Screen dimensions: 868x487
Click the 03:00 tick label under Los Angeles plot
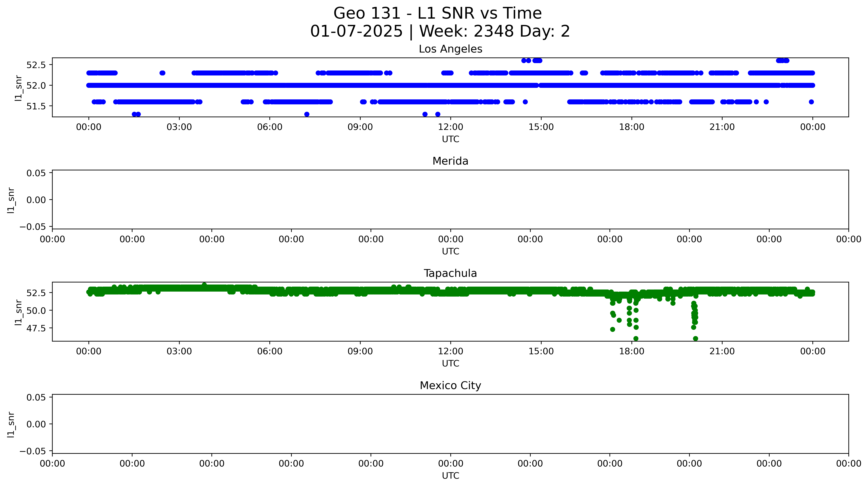tap(179, 127)
